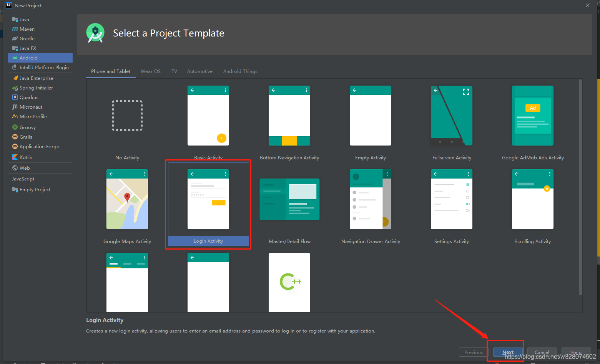Select the Java project type icon
Screen dimensions: 600x364
15,20
